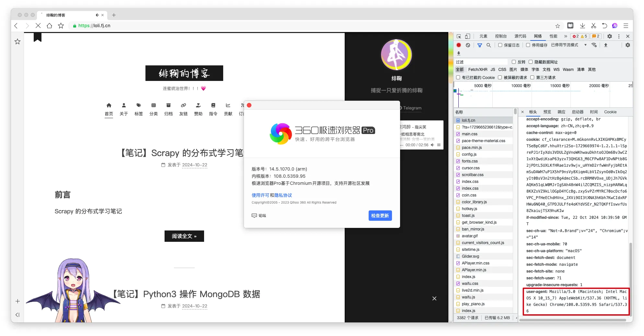
Task: Toggle the network filter funnel icon
Action: (x=479, y=45)
